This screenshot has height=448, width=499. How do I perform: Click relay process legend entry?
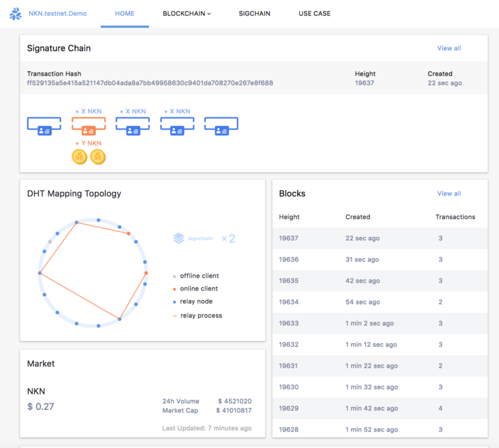pyautogui.click(x=197, y=316)
